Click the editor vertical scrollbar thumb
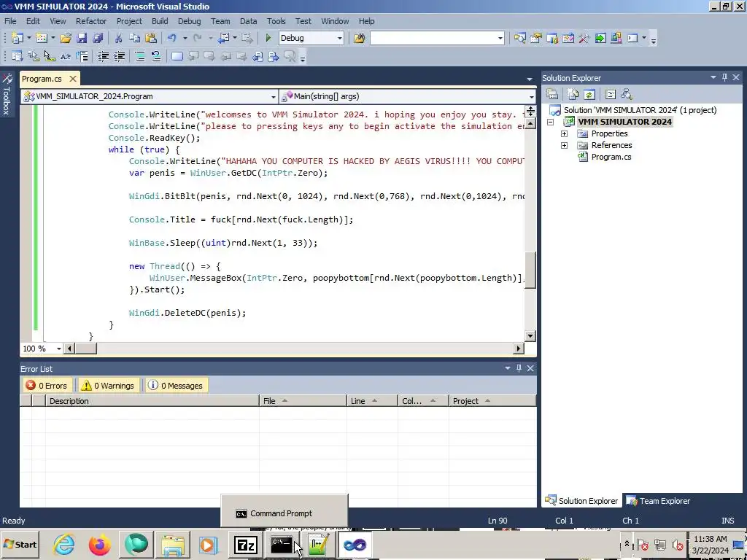 (530, 270)
